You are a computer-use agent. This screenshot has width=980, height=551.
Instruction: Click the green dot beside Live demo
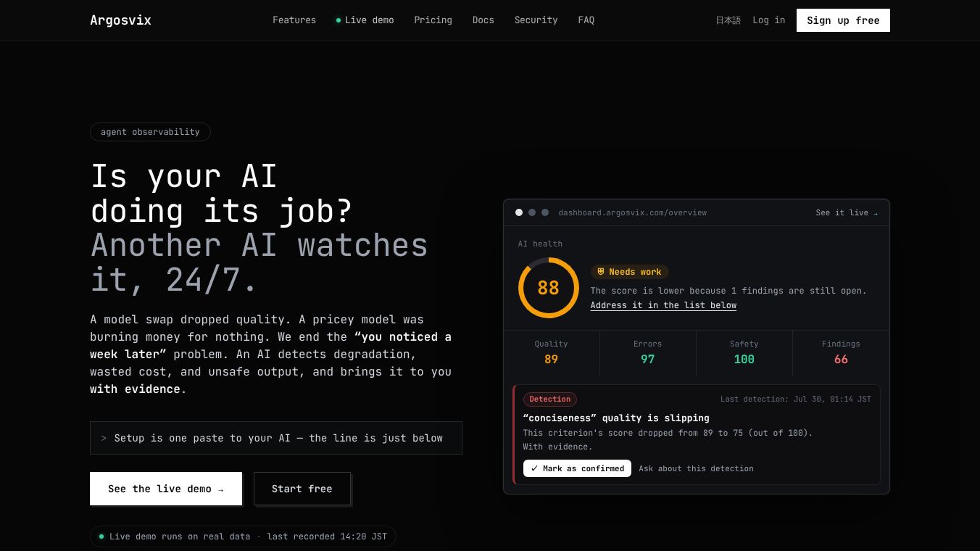(x=339, y=20)
